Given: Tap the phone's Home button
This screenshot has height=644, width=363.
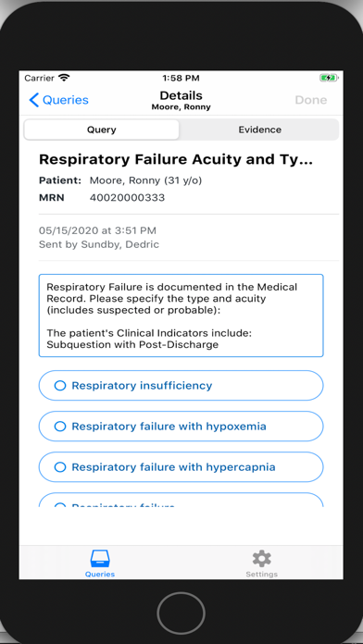Looking at the screenshot, I should coord(181,613).
